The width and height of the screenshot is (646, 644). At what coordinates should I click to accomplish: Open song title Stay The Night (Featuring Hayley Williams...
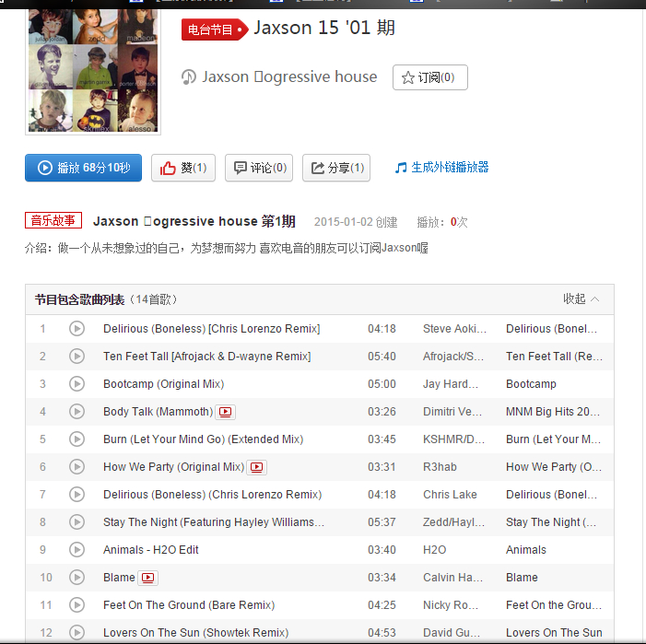click(x=214, y=522)
